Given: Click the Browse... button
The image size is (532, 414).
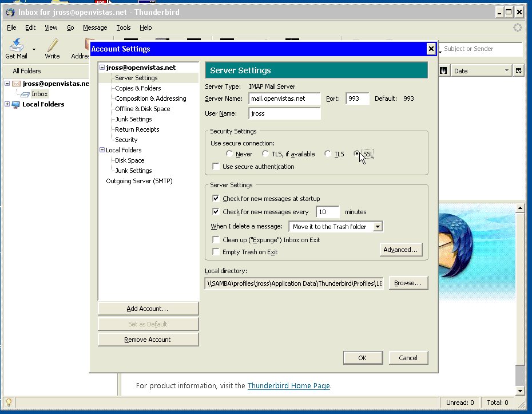Looking at the screenshot, I should (408, 283).
